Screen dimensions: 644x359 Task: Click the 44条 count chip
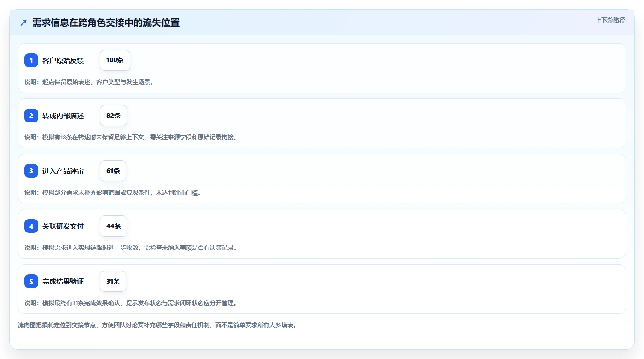(x=113, y=226)
